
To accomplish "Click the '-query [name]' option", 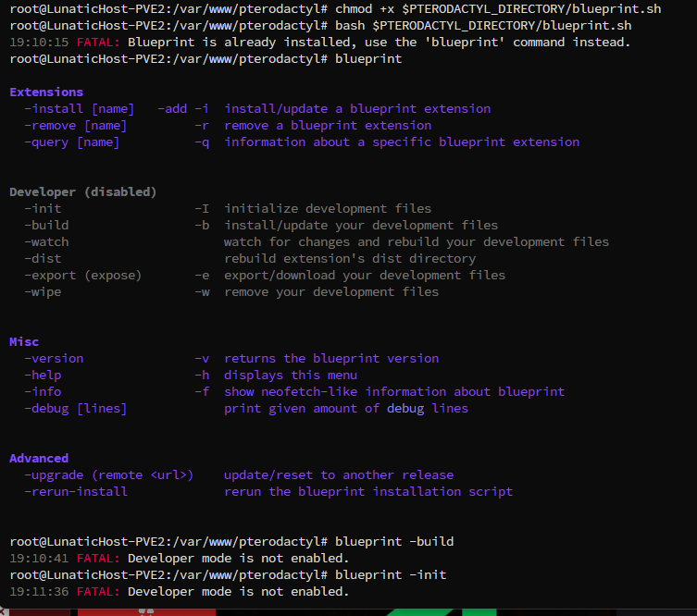I will (72, 142).
